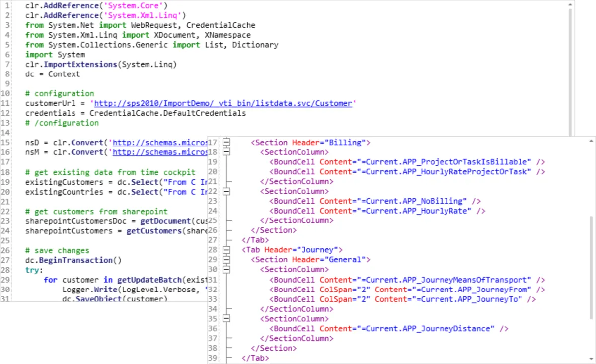
Task: Click the APP_JourneyMeansOfTransport BoundCell line
Action: point(407,280)
